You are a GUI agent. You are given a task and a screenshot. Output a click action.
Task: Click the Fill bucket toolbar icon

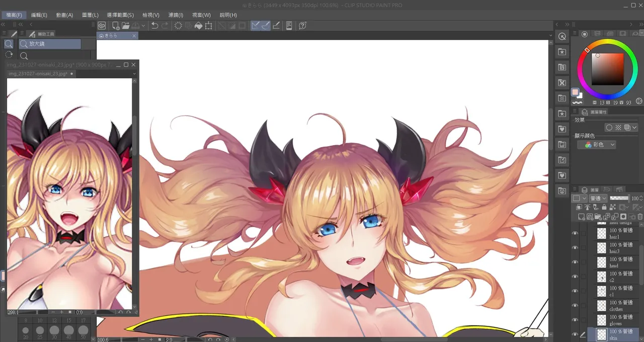click(198, 25)
